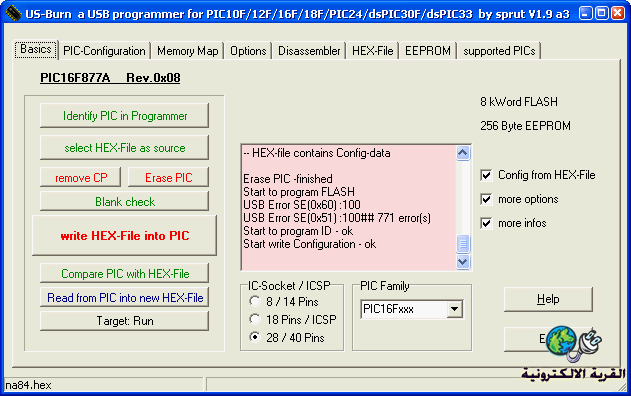Maximize the US-Burn window
Screen dimensions: 631x396
(602, 13)
